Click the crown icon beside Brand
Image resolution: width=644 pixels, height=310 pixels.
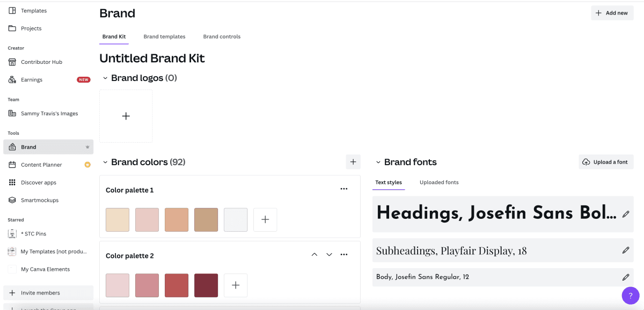click(87, 147)
